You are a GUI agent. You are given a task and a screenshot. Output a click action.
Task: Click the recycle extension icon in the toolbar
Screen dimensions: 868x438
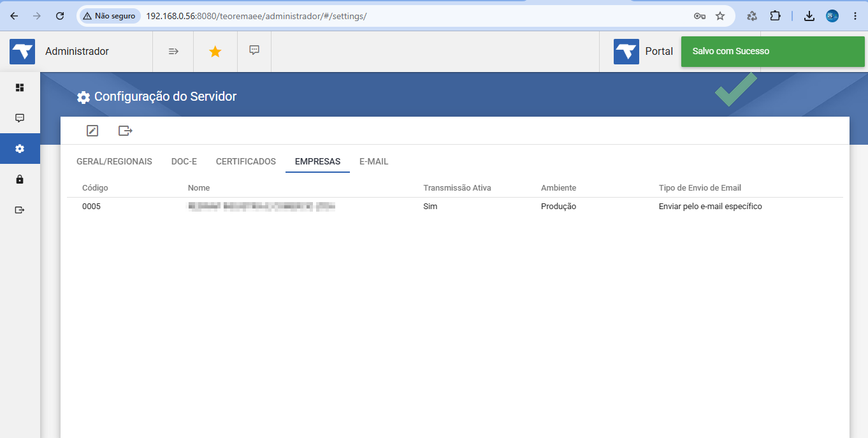tap(752, 16)
